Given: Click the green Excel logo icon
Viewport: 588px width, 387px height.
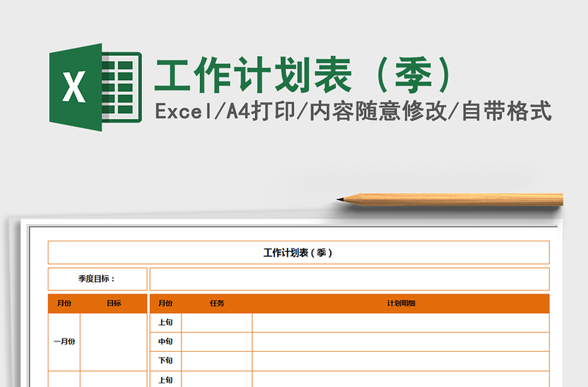Looking at the screenshot, I should [x=96, y=87].
